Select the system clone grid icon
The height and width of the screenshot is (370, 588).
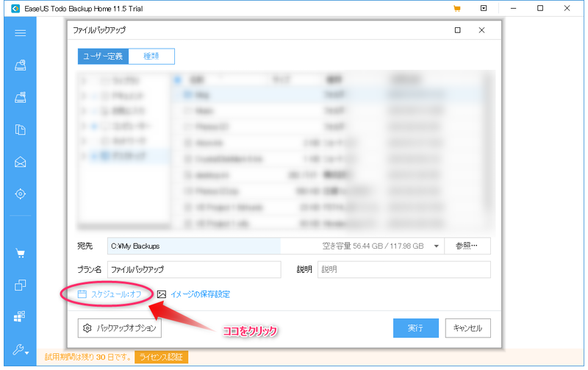(x=20, y=316)
